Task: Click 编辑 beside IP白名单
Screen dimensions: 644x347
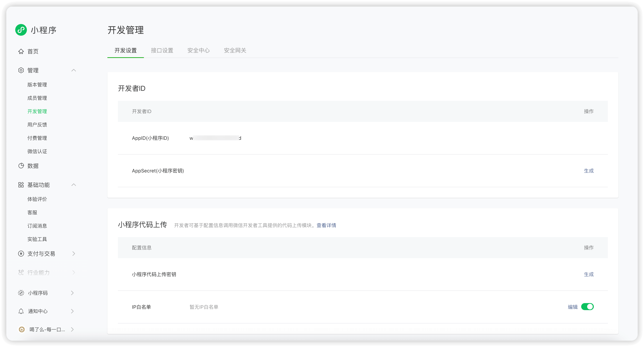Action: click(x=573, y=306)
